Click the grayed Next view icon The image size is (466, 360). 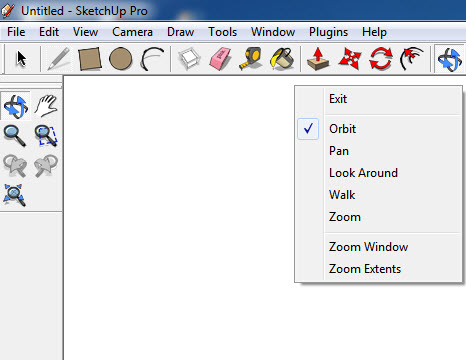pyautogui.click(x=46, y=165)
